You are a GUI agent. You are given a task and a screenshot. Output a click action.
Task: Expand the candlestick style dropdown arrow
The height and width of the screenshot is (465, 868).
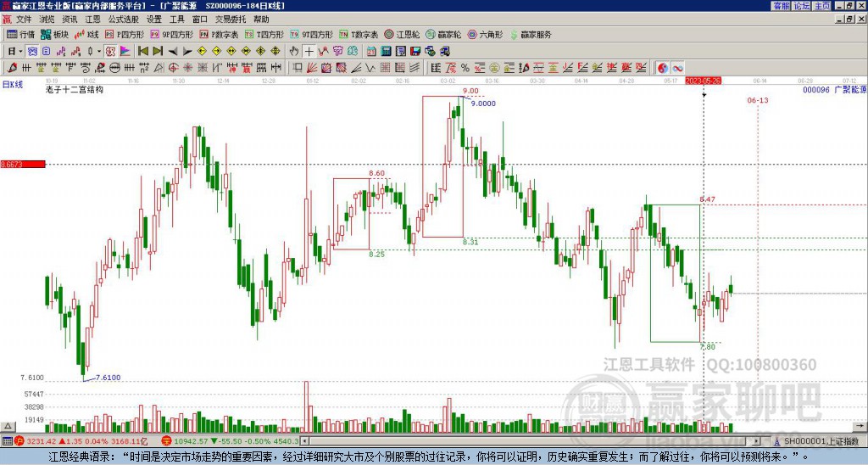99,51
